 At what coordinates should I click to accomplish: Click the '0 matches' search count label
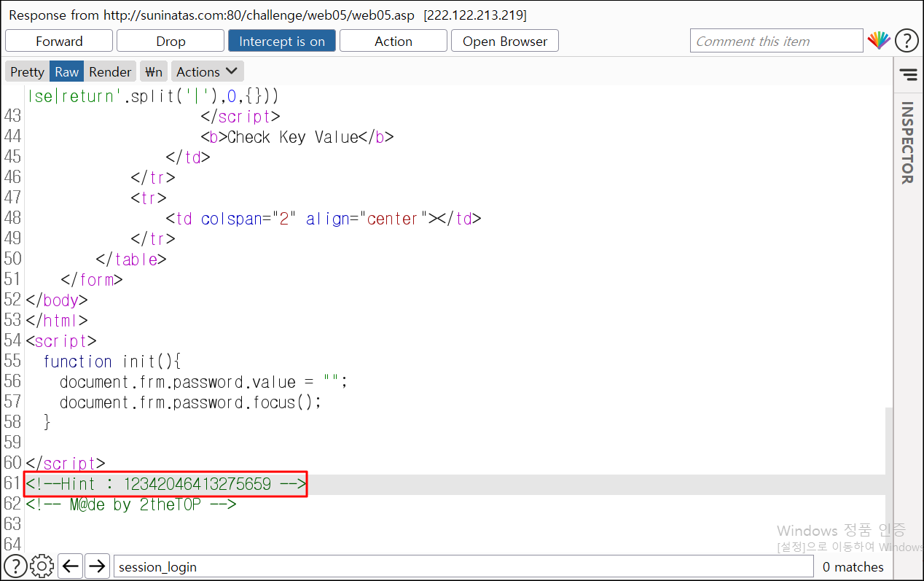853,566
